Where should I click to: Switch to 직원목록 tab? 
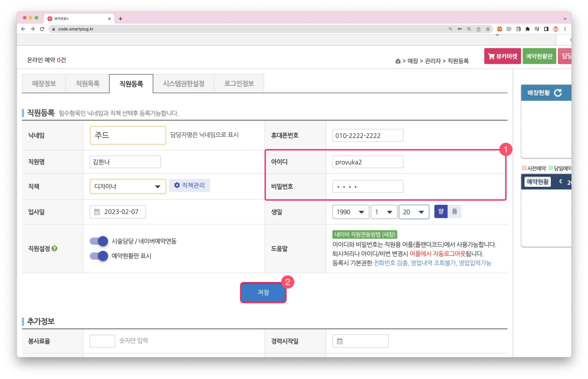(87, 84)
